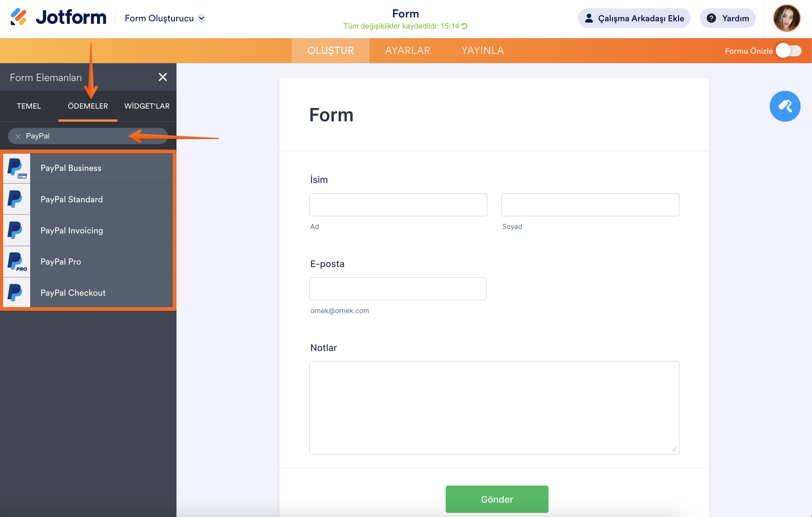Click the PayPal Business icon
The width and height of the screenshot is (812, 517).
(17, 168)
